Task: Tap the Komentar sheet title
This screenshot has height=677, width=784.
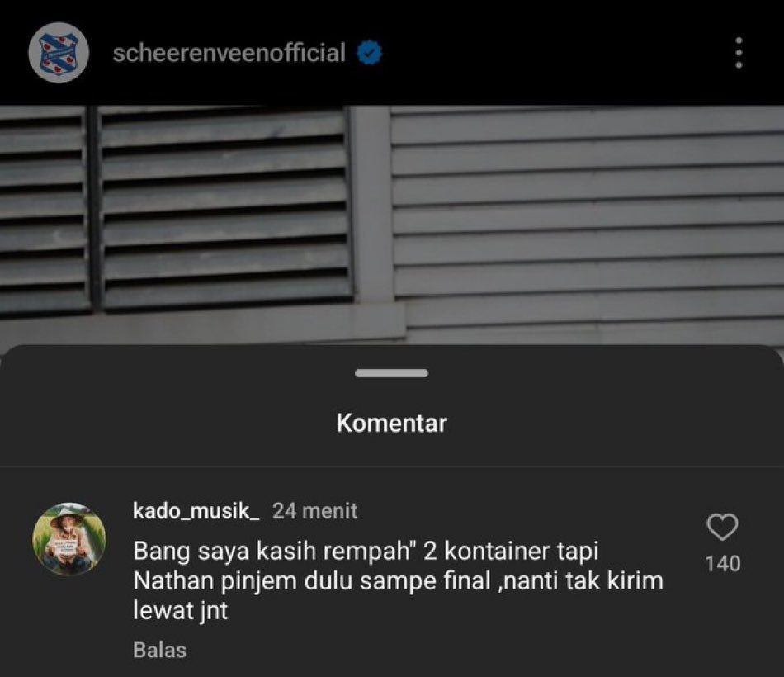Action: tap(391, 424)
